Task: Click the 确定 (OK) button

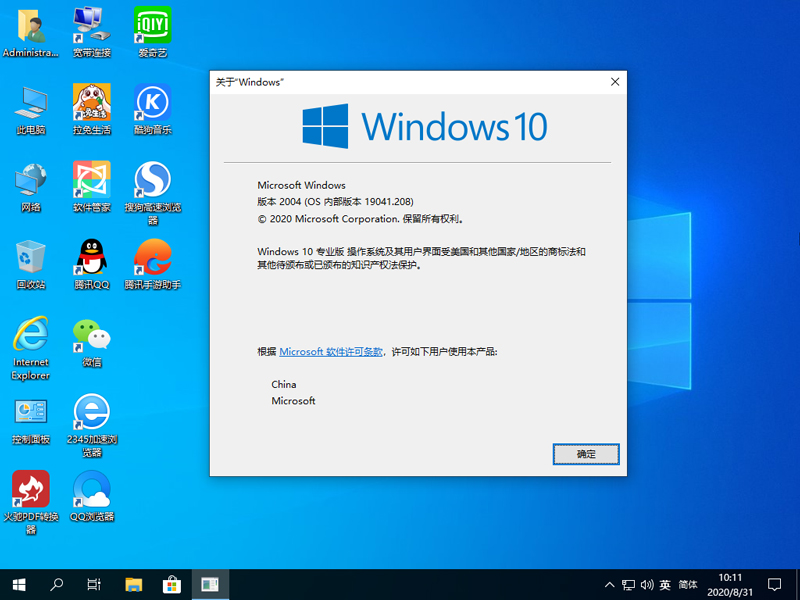Action: click(x=586, y=454)
